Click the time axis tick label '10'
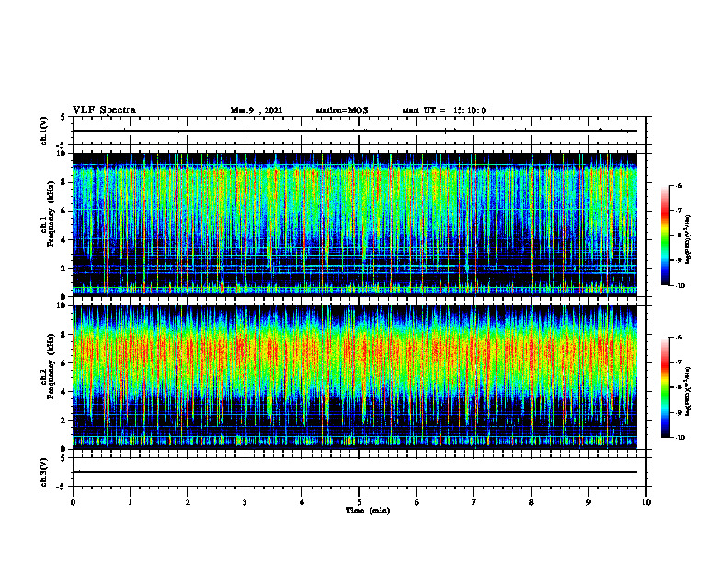The height and width of the screenshot is (563, 728). pyautogui.click(x=646, y=502)
